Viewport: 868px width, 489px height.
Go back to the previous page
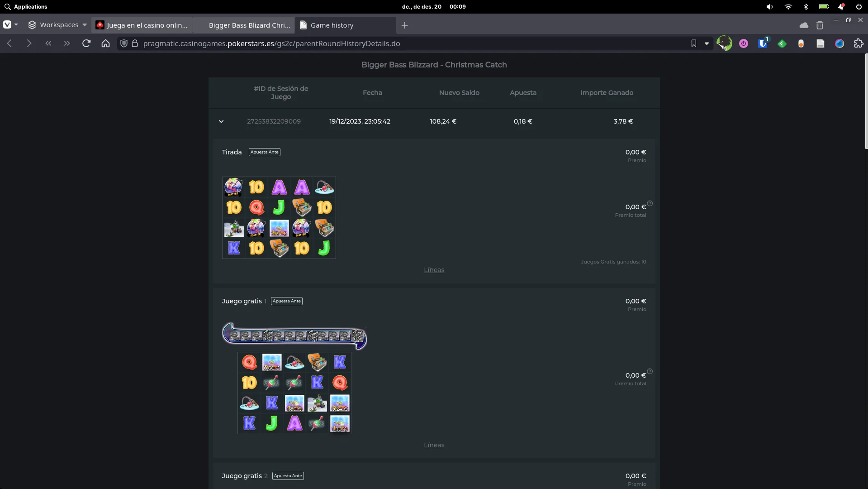click(9, 43)
